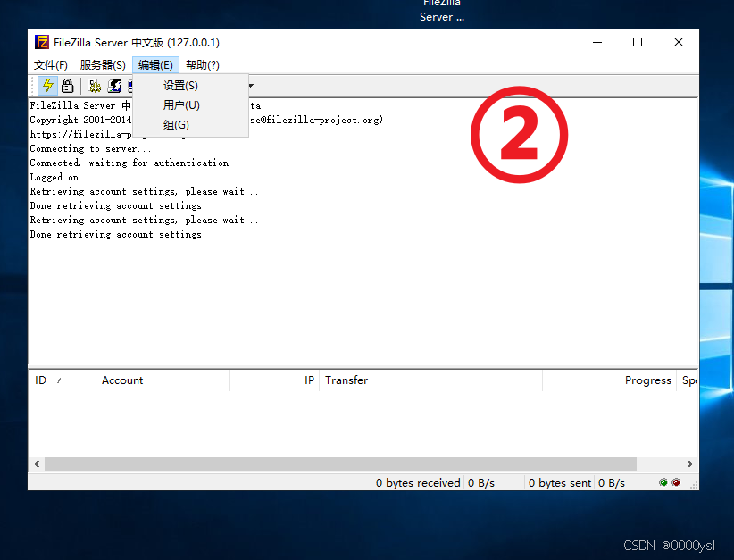Sort connections by IP column
Screen dimensions: 734x560
tap(274, 380)
